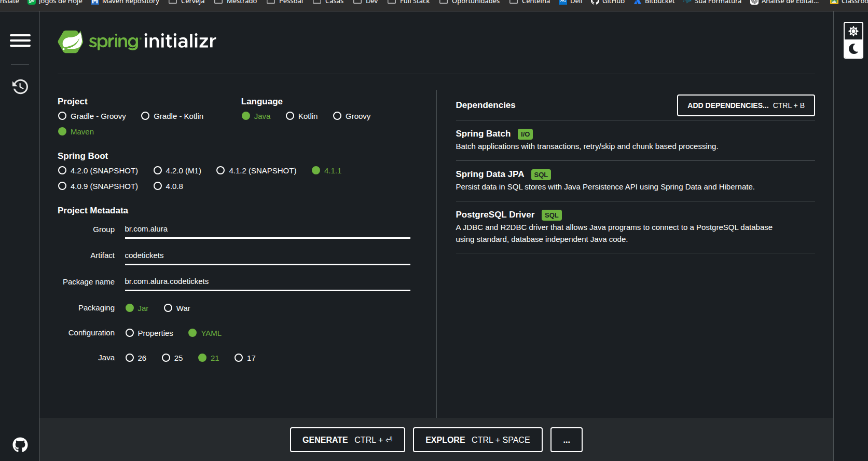
Task: Select Java version 26
Action: coord(136,358)
